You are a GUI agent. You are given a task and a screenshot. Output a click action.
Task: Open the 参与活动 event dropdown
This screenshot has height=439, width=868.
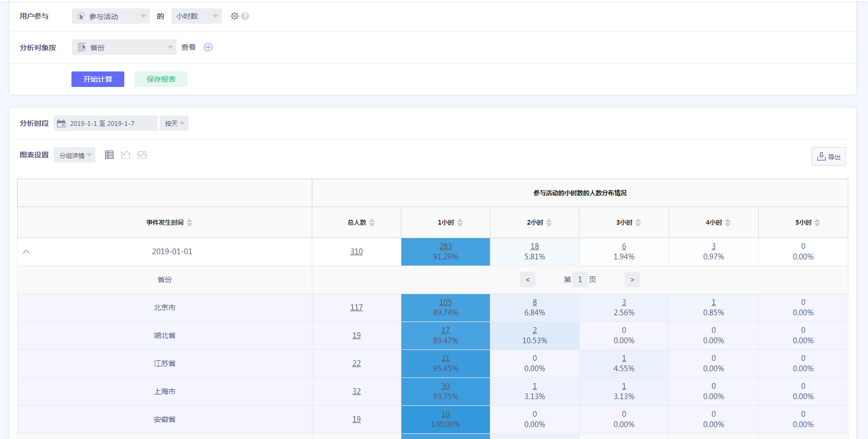(x=110, y=16)
